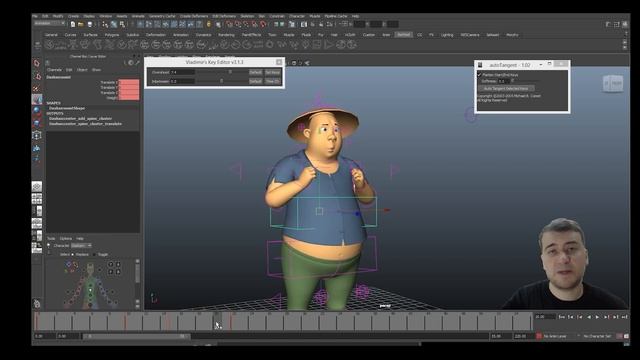Click the Overshoot value field
Screen dimensions: 640x360
(x=182, y=72)
